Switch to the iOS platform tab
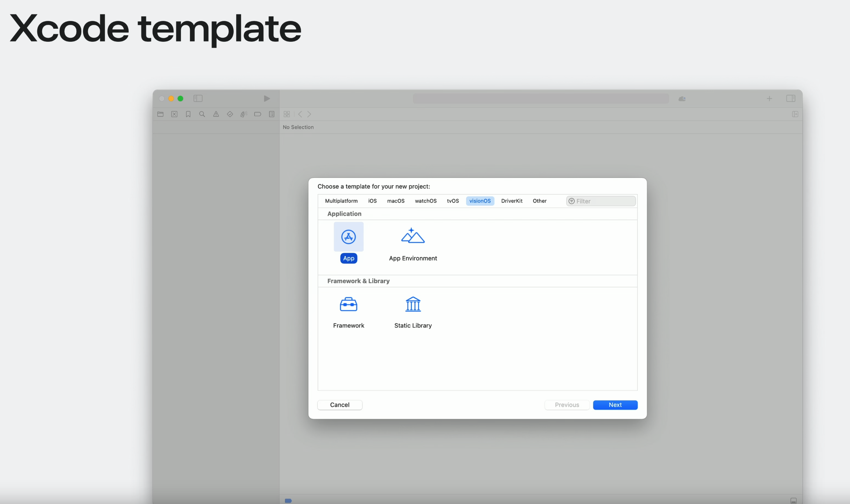This screenshot has width=850, height=504. click(x=372, y=201)
